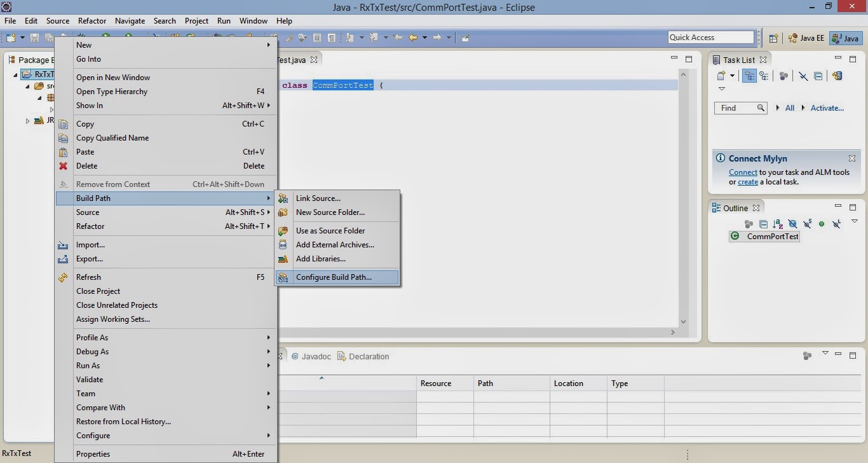The width and height of the screenshot is (868, 463).
Task: Close the Task List view tab
Action: coord(763,60)
